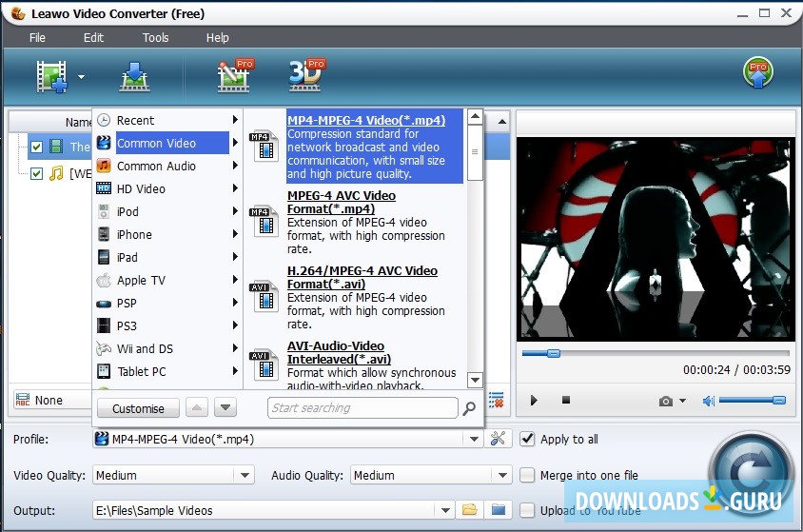Enable Upload to YouTube checkbox

coord(527,510)
